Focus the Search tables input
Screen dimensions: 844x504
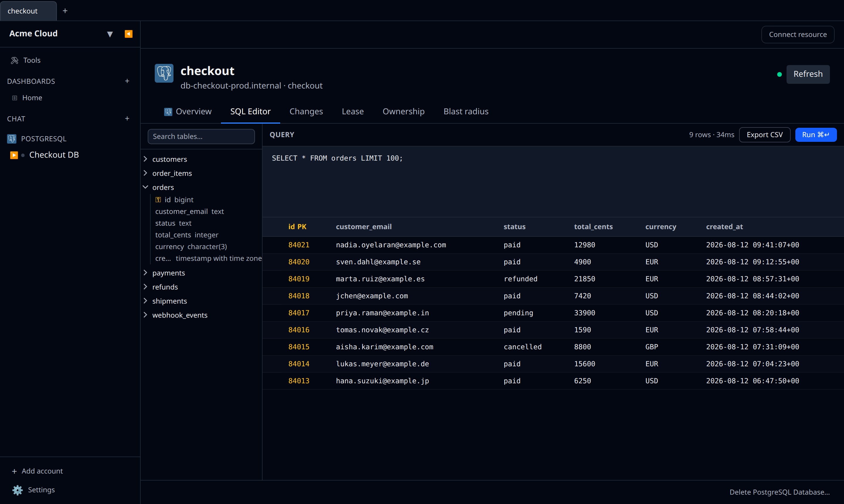coord(201,137)
